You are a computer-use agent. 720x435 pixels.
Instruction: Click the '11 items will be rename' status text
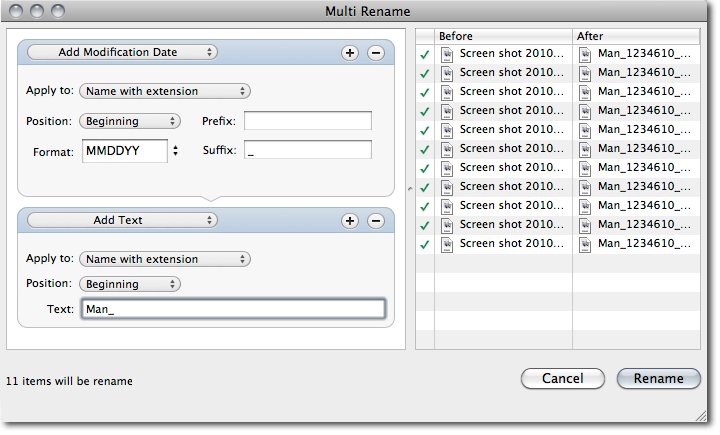coord(69,381)
